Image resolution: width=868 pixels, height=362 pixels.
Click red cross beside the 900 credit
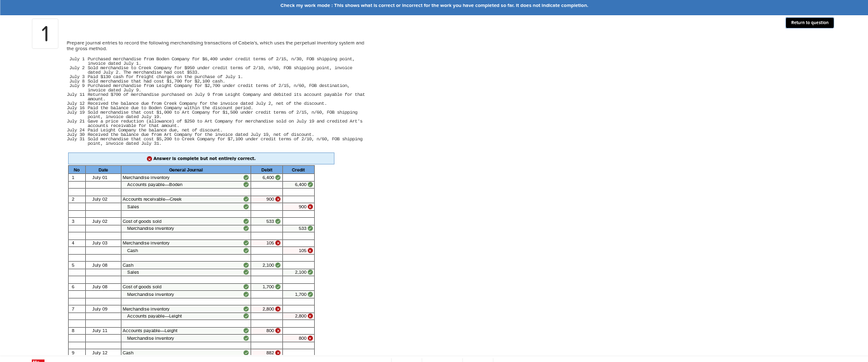310,206
